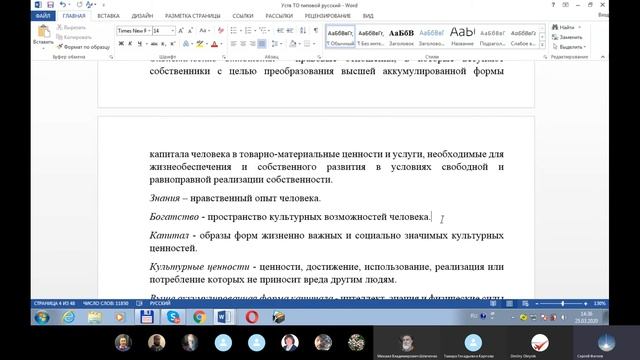This screenshot has height=360, width=640.
Task: Click Format Painter (Формат по образцу)
Action: point(83,47)
